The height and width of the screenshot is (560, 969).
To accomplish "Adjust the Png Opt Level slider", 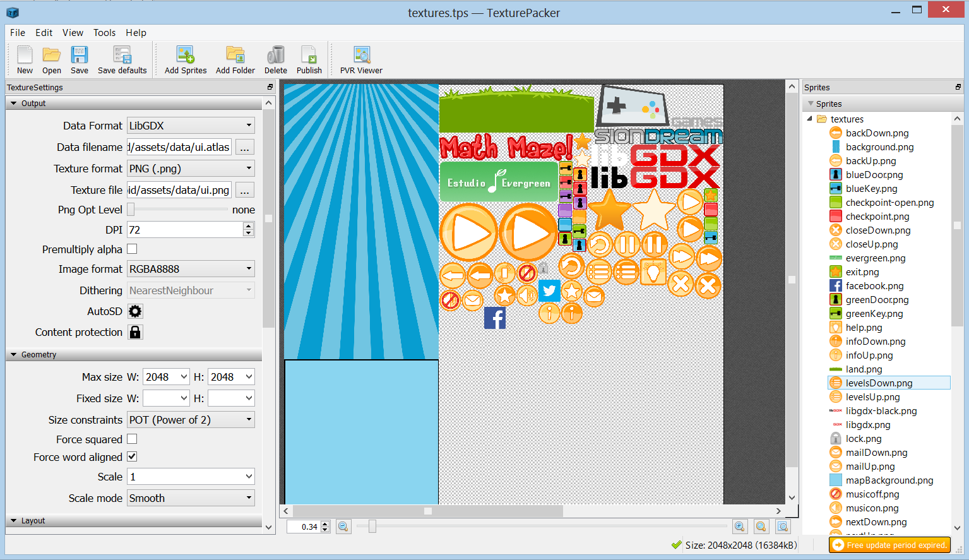I will coord(131,209).
